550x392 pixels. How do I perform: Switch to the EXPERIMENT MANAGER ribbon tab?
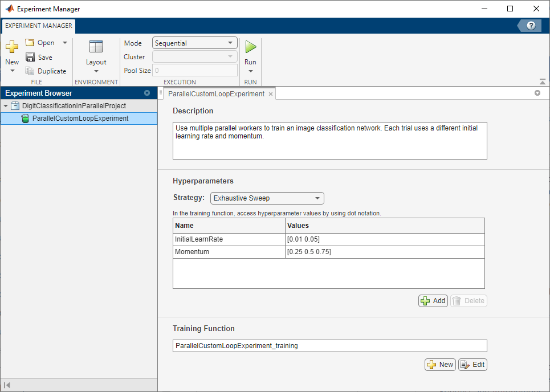tap(39, 26)
